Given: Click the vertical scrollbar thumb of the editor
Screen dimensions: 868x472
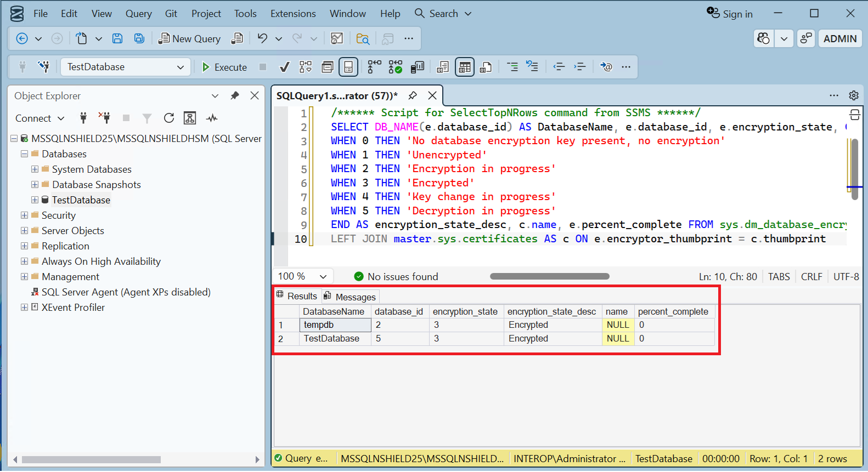Looking at the screenshot, I should point(855,169).
